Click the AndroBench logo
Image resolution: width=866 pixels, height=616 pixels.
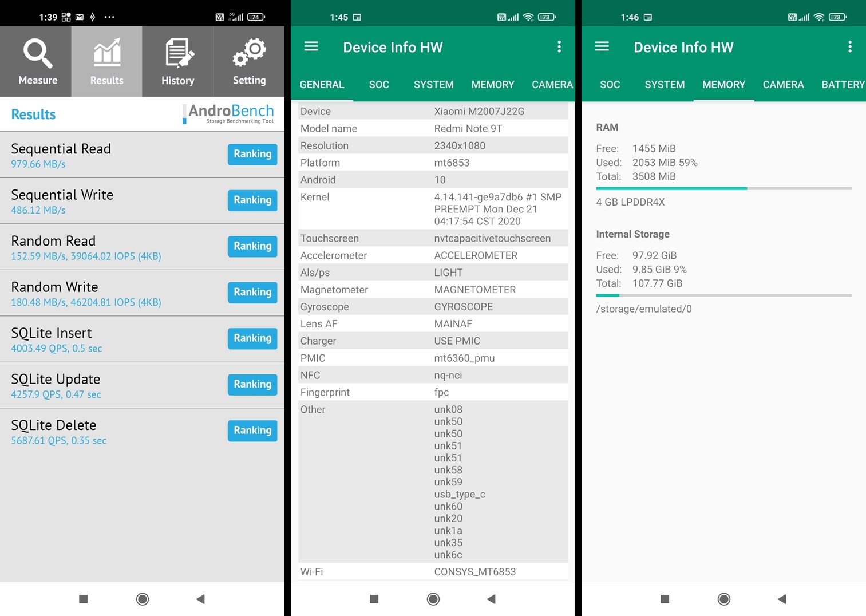[x=228, y=113]
